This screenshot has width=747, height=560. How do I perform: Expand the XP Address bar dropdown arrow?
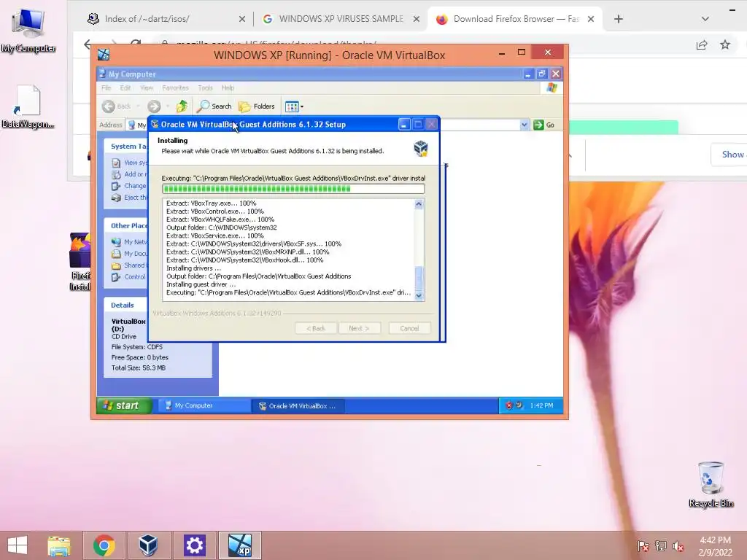524,125
